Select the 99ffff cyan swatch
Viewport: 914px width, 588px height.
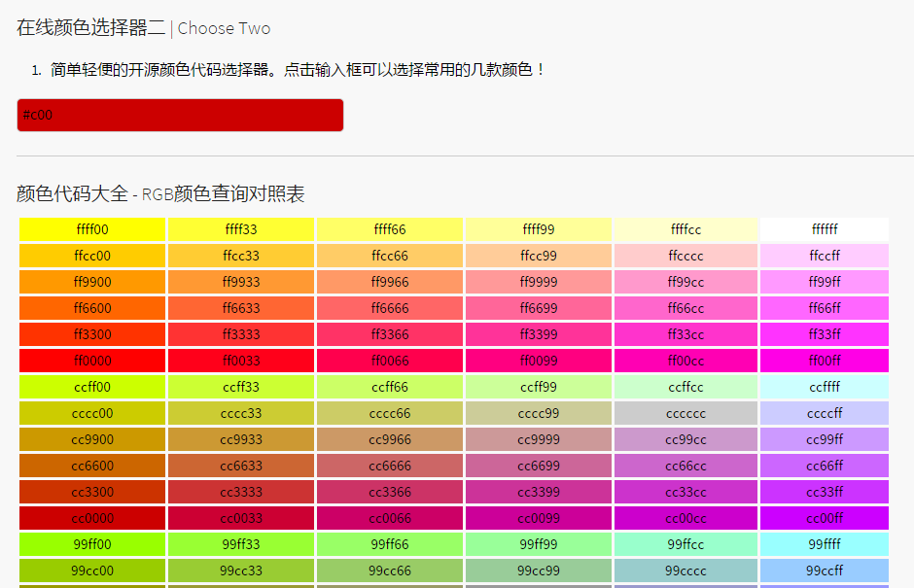(x=824, y=544)
